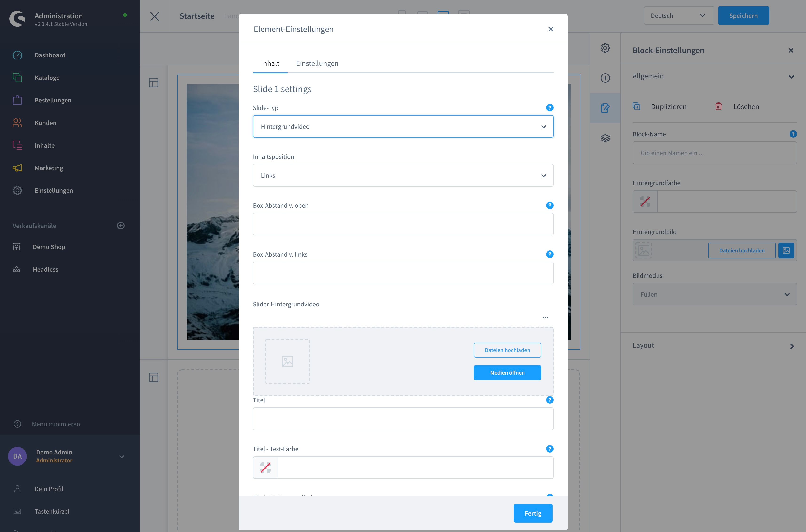The height and width of the screenshot is (532, 806).
Task: Click the Speichern button
Action: click(743, 16)
